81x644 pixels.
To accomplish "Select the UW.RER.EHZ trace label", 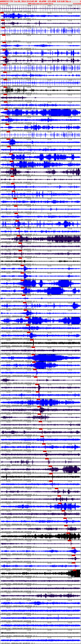I will [x=18, y=376].
